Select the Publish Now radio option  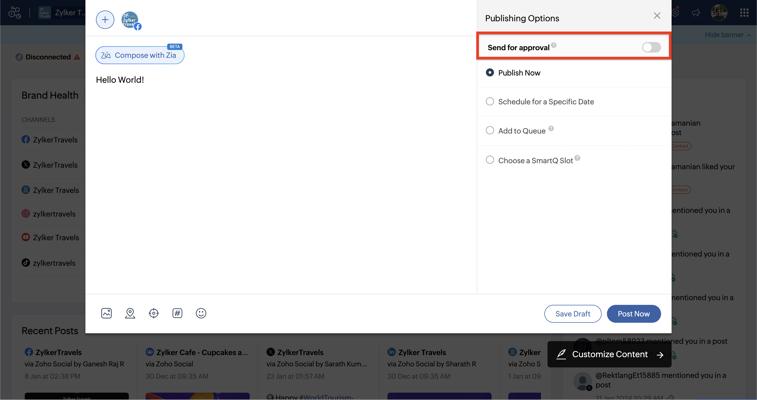click(490, 73)
